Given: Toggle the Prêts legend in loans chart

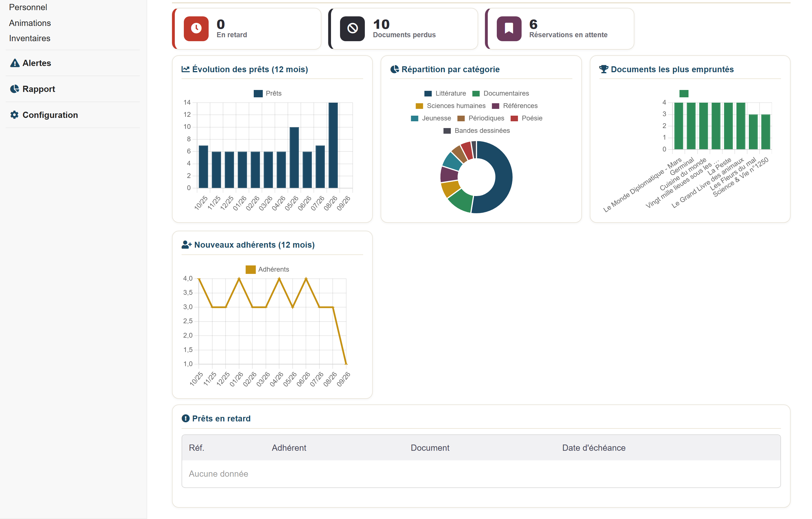Looking at the screenshot, I should (267, 93).
